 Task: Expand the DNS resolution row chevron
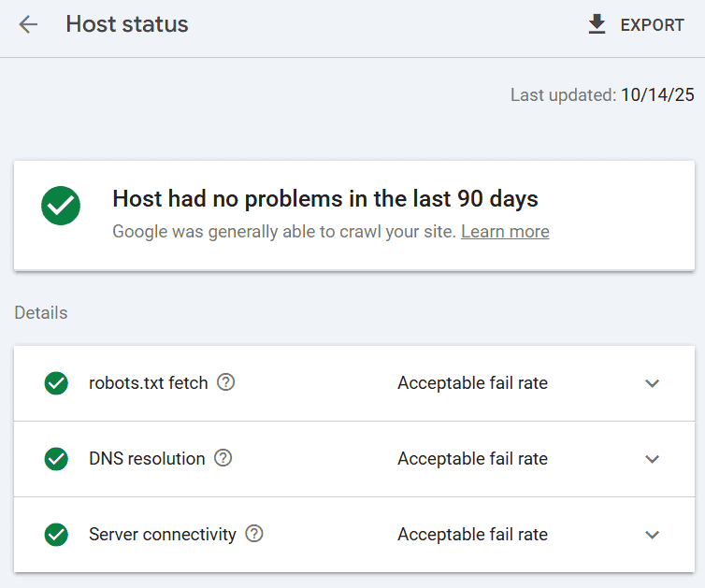(x=653, y=459)
